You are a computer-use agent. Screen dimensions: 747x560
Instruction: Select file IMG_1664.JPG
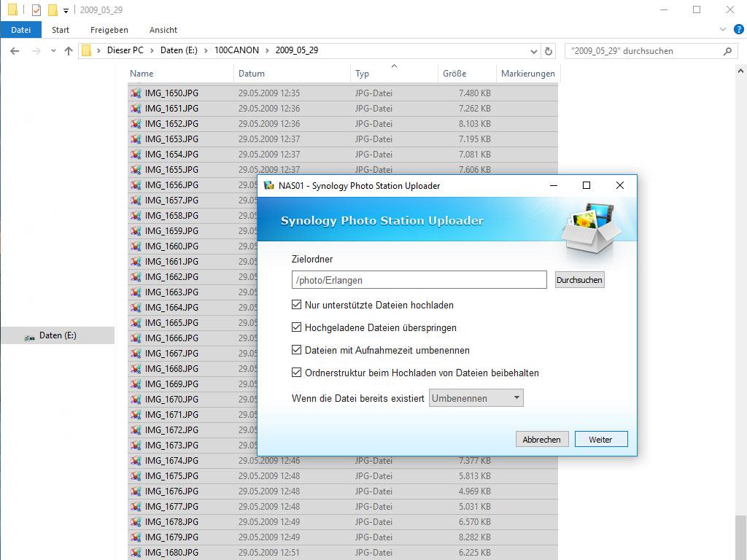pos(171,308)
